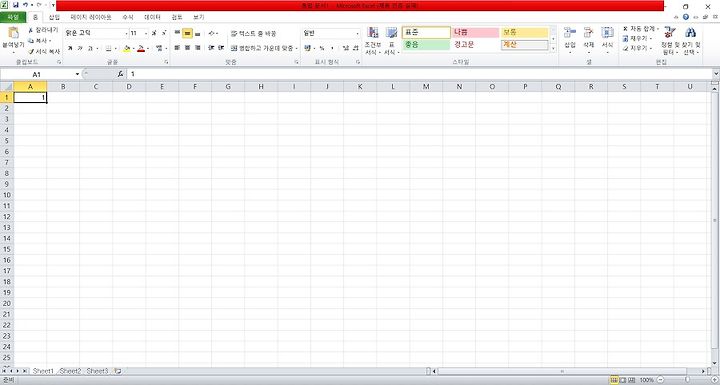Viewport: 720px width, 385px height.
Task: Click Merge and Center (병합하고 가운데 맞춤)
Action: [x=264, y=48]
